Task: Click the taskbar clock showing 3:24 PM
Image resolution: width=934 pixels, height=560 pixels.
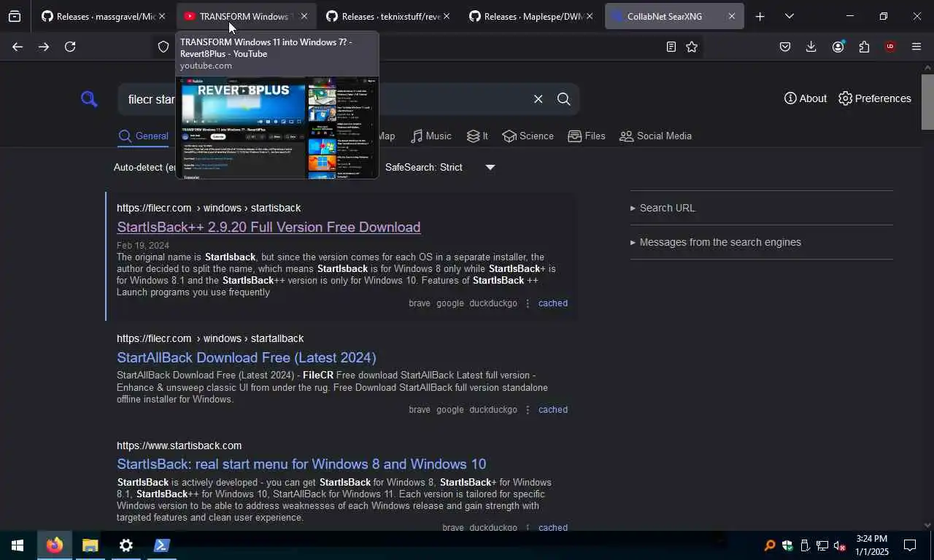Action: click(871, 545)
